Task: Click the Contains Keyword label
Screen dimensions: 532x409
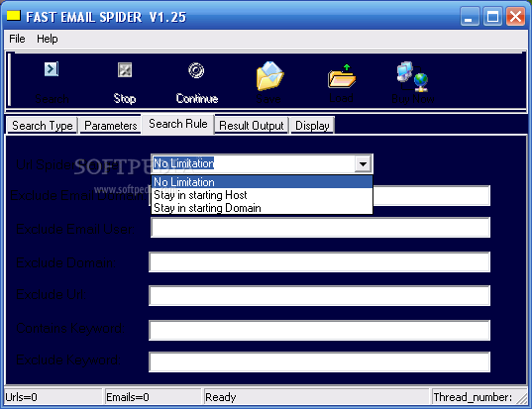Action: (x=70, y=328)
